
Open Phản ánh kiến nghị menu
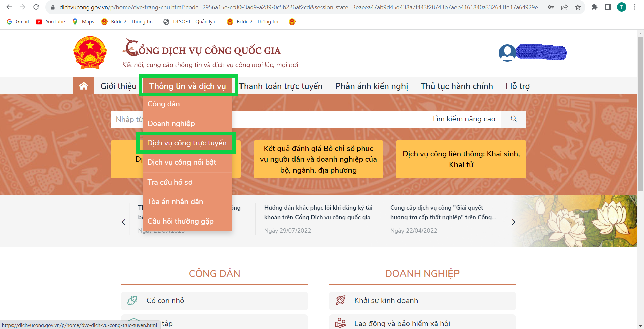pos(372,86)
